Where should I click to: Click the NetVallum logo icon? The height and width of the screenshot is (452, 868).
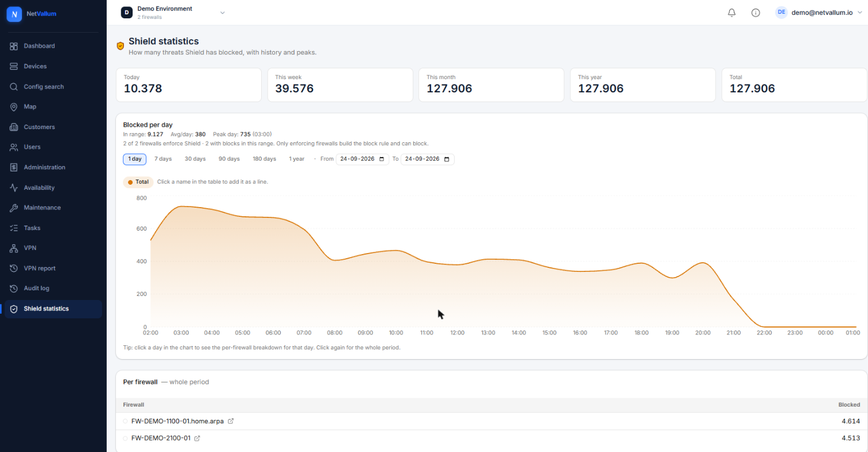(14, 14)
